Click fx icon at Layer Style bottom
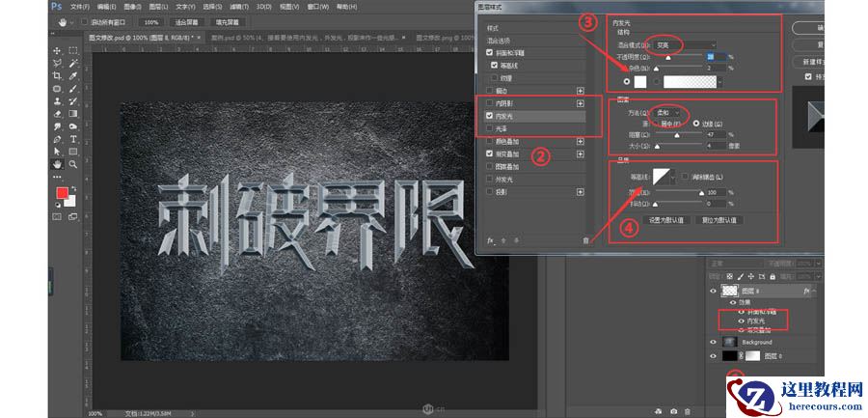The width and height of the screenshot is (868, 418). pyautogui.click(x=490, y=240)
